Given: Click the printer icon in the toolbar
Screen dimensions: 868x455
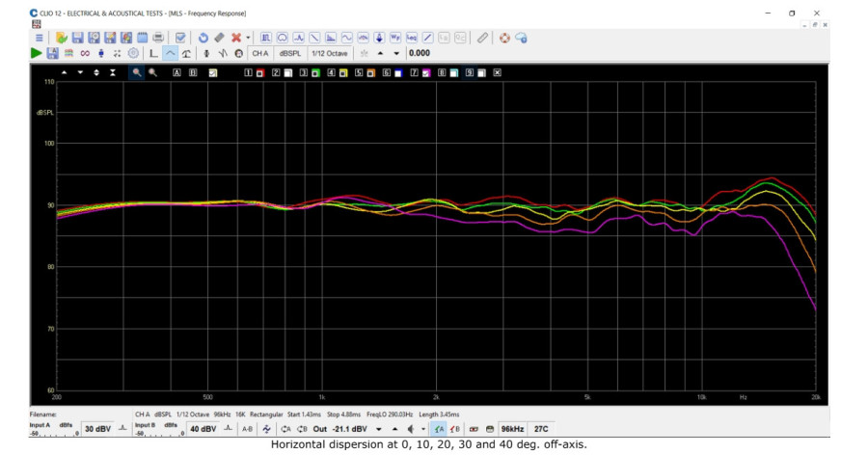Looking at the screenshot, I should point(157,38).
